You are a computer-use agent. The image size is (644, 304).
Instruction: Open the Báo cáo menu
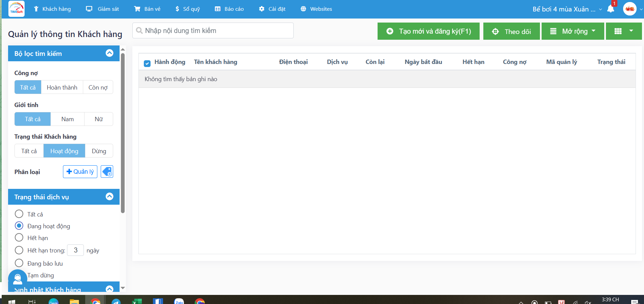[229, 9]
